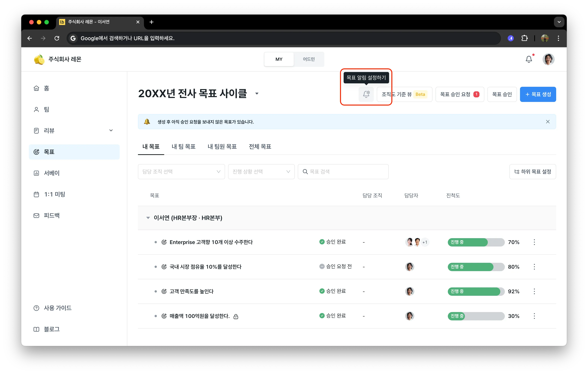The width and height of the screenshot is (588, 374).
Task: Go to 홈 in sidebar
Action: (x=41, y=88)
